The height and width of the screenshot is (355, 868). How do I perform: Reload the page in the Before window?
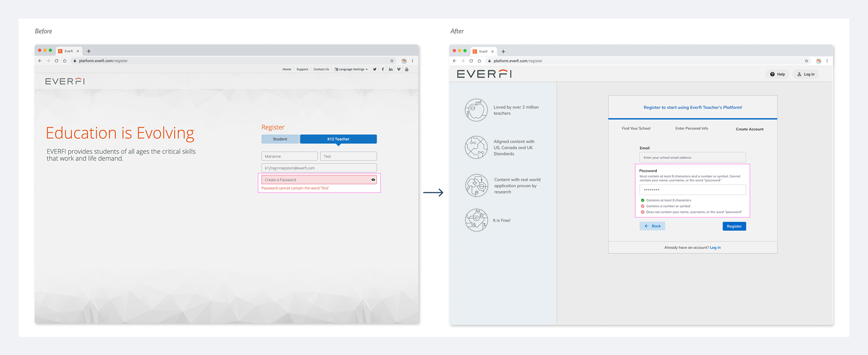pos(57,61)
